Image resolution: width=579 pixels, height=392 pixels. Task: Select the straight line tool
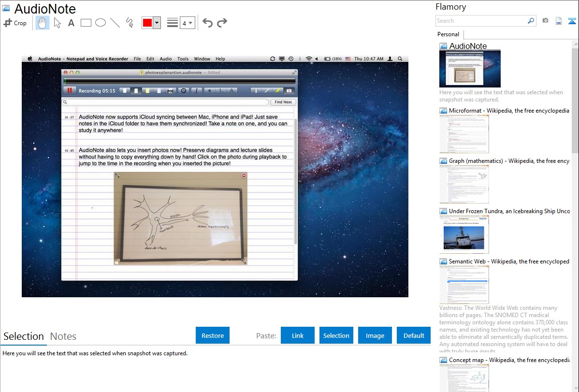(115, 23)
